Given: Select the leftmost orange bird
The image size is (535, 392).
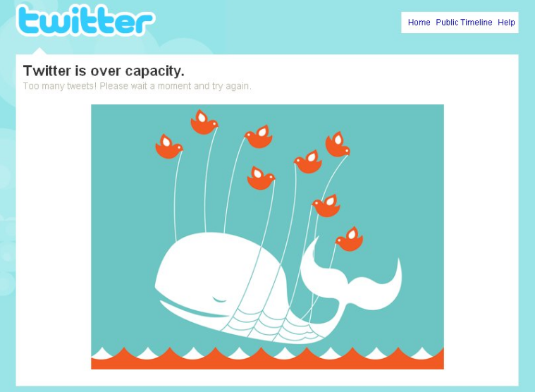Looking at the screenshot, I should point(168,147).
